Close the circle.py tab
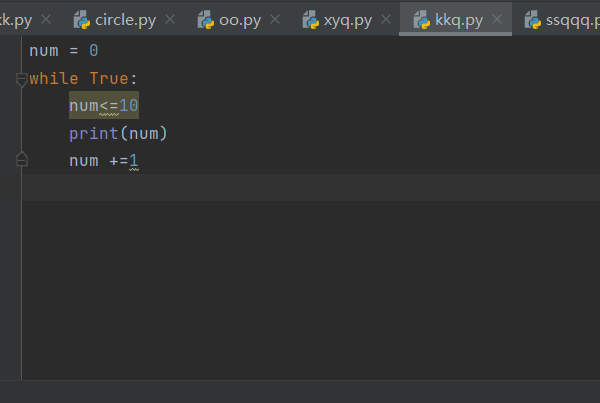This screenshot has width=600, height=403. pos(170,19)
